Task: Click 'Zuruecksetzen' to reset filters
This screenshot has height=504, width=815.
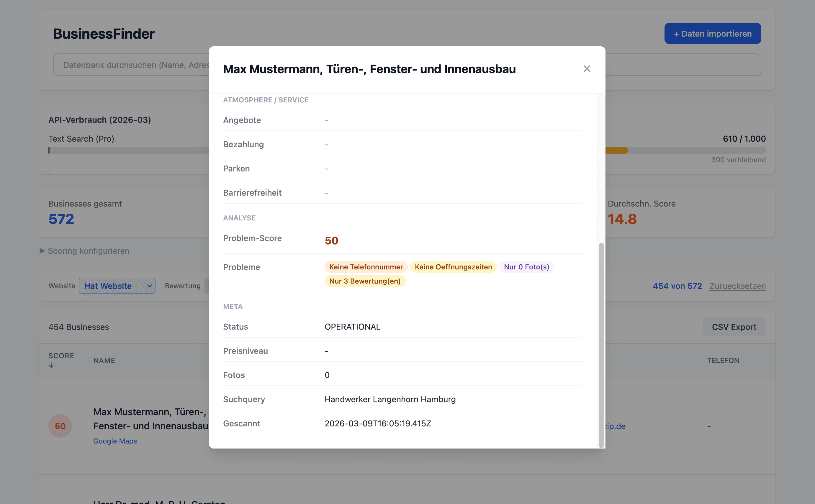Action: tap(737, 286)
